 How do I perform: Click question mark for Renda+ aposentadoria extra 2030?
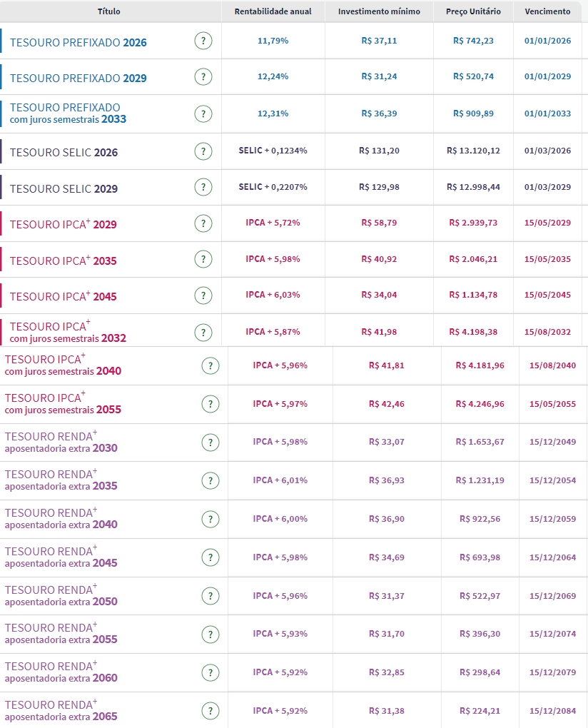point(210,443)
